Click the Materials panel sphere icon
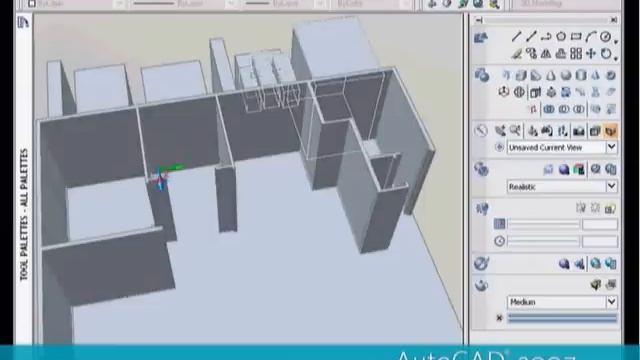Screen dimensions: 640x360 coord(564,264)
